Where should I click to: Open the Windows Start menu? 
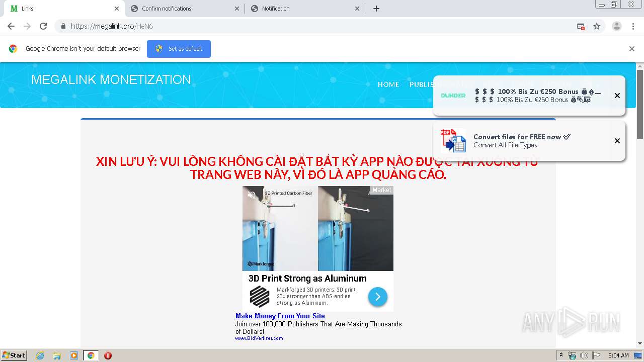coord(14,355)
